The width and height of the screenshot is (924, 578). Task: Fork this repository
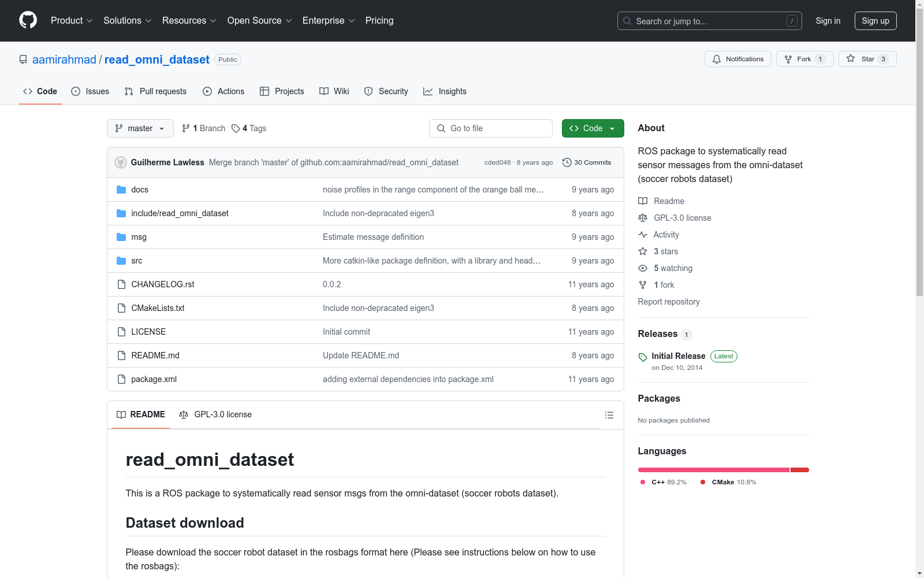(804, 59)
